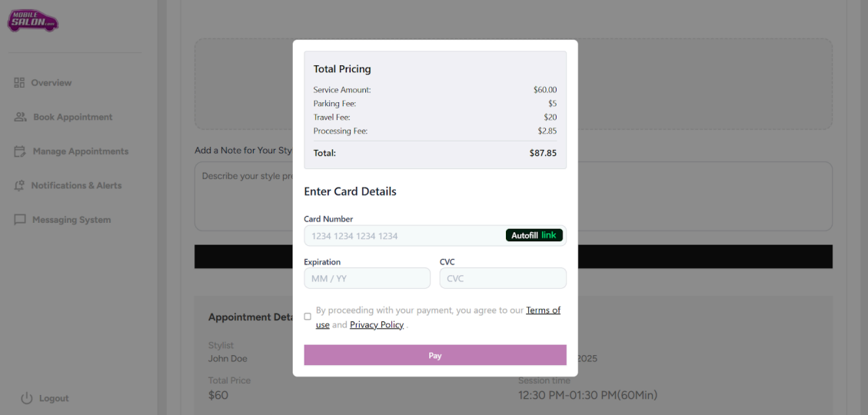The image size is (868, 415).
Task: Click the Autofill link button
Action: point(534,235)
